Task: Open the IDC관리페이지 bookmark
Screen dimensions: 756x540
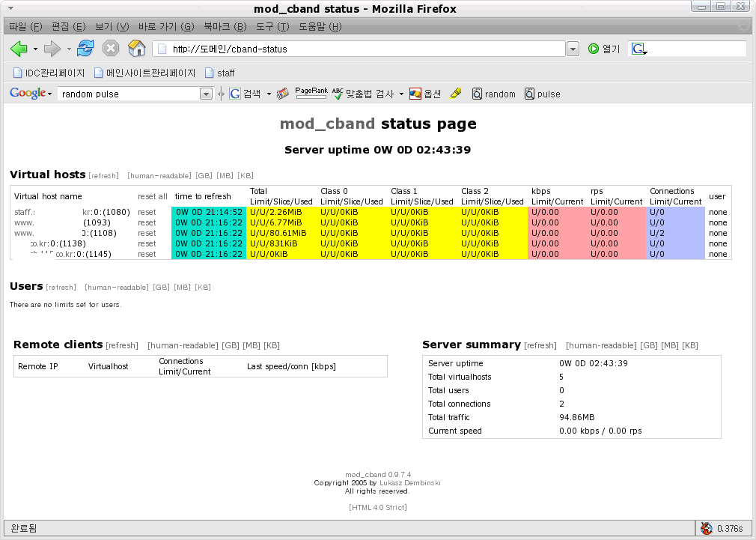Action: (49, 73)
